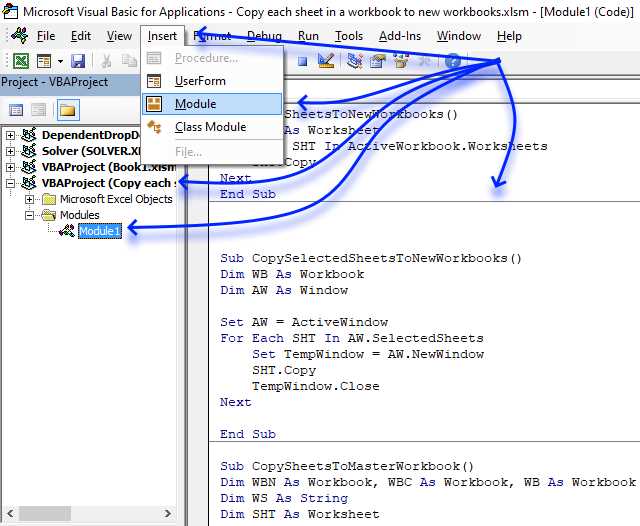
Task: Click the Class Module icon in Insert menu
Action: pos(154,127)
